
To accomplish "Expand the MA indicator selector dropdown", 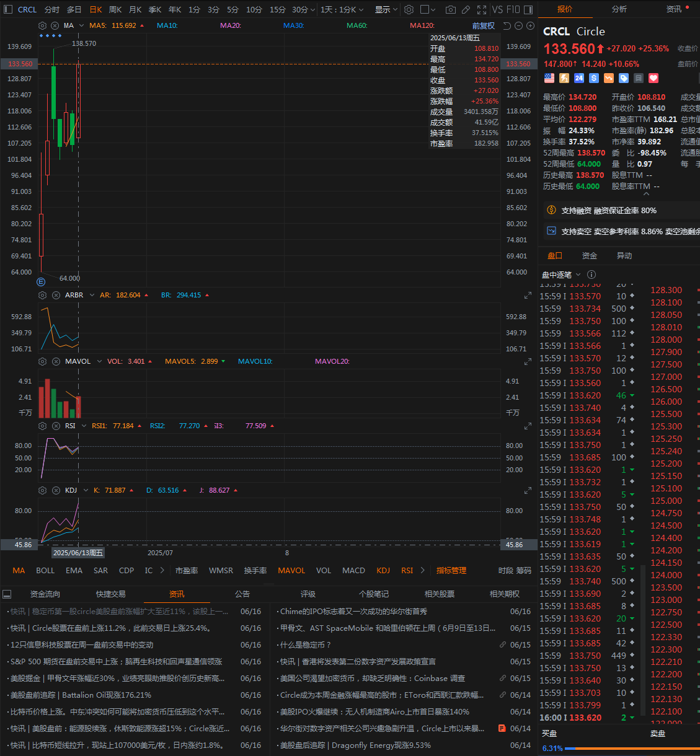I will 81,25.
